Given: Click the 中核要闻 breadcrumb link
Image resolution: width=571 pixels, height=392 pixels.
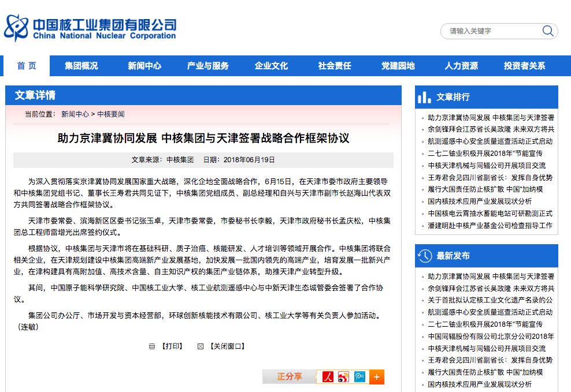Looking at the screenshot, I should [x=111, y=114].
